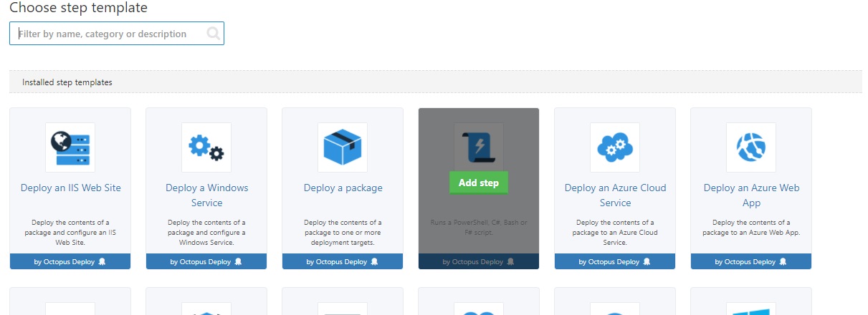Select the blue package box icon
The height and width of the screenshot is (315, 868).
[343, 147]
